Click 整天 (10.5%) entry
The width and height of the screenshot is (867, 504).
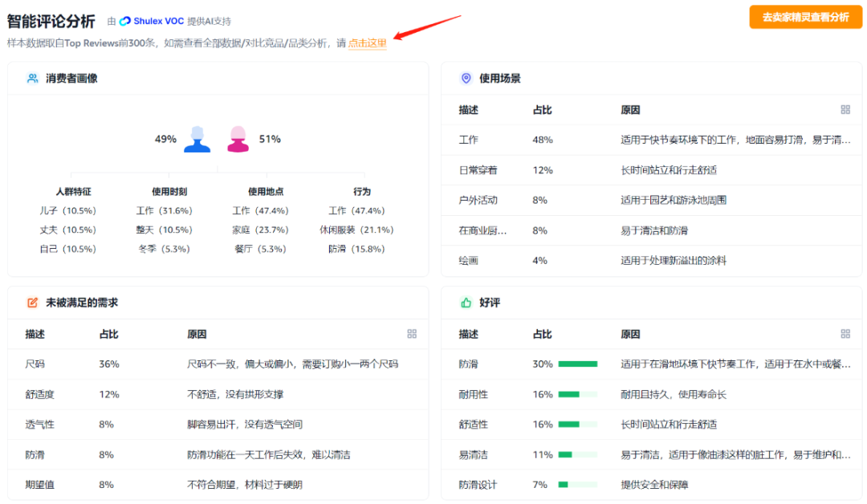coord(165,230)
